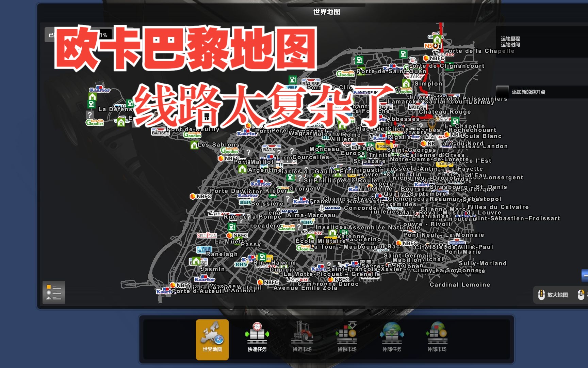The image size is (588, 368).
Task: Open the 世界地图 tab
Action: click(x=212, y=339)
